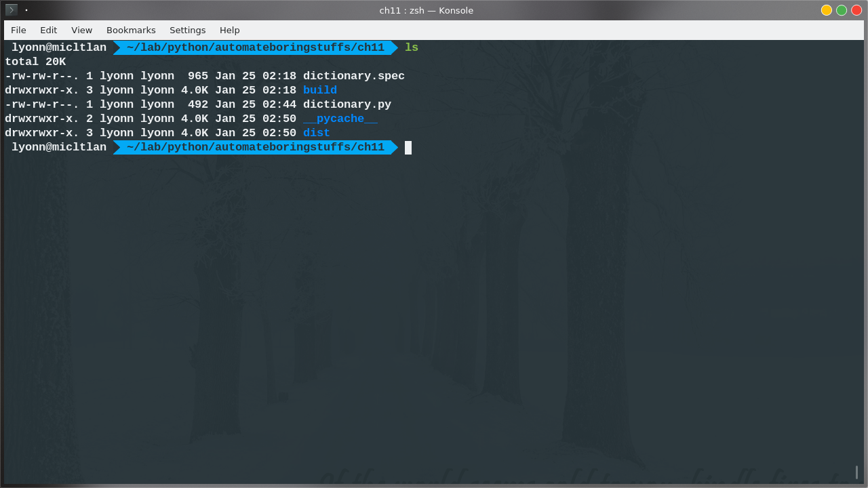This screenshot has height=488, width=868.
Task: Click the terminal scrollbar handle
Action: click(856, 472)
